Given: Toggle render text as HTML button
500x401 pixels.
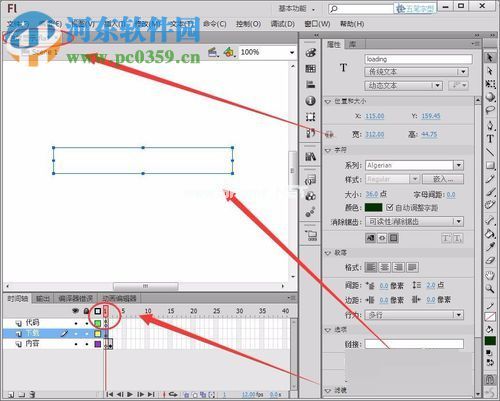Looking at the screenshot, I should [x=382, y=238].
